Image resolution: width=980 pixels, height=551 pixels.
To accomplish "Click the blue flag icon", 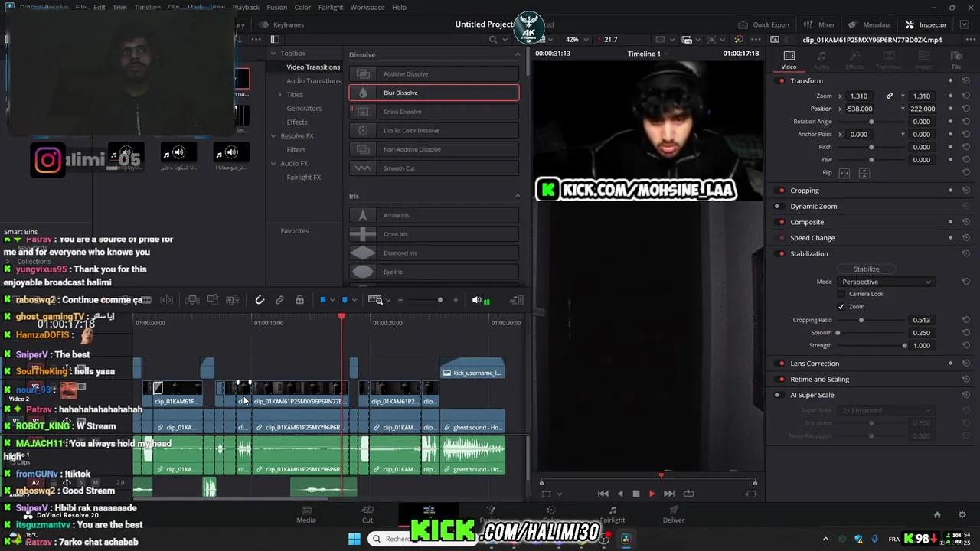I will click(x=322, y=300).
